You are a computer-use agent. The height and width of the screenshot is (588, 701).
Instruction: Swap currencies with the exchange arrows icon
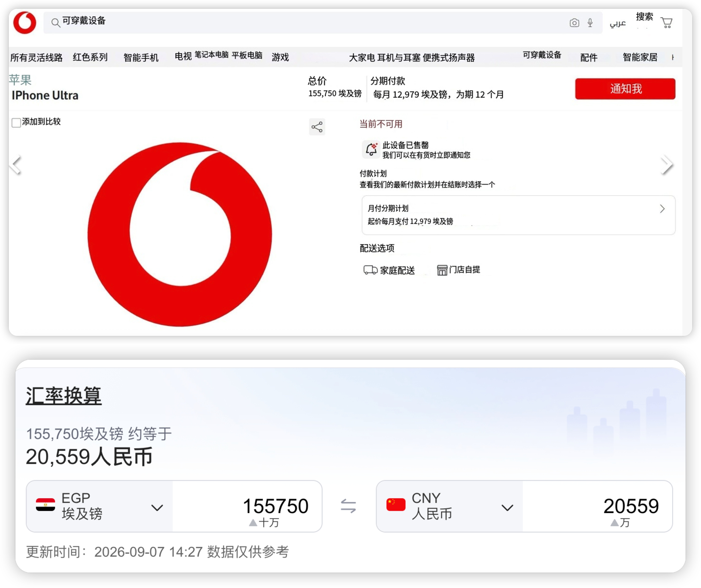tap(348, 506)
